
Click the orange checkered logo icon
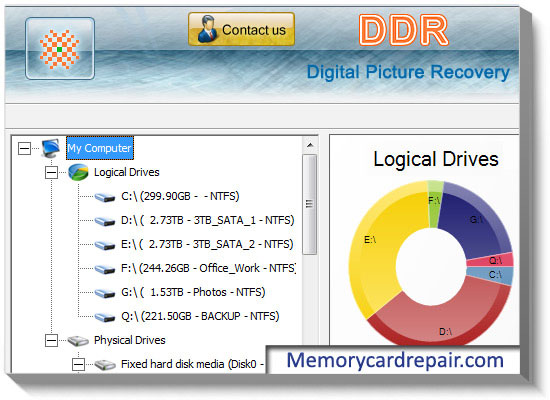coord(60,49)
